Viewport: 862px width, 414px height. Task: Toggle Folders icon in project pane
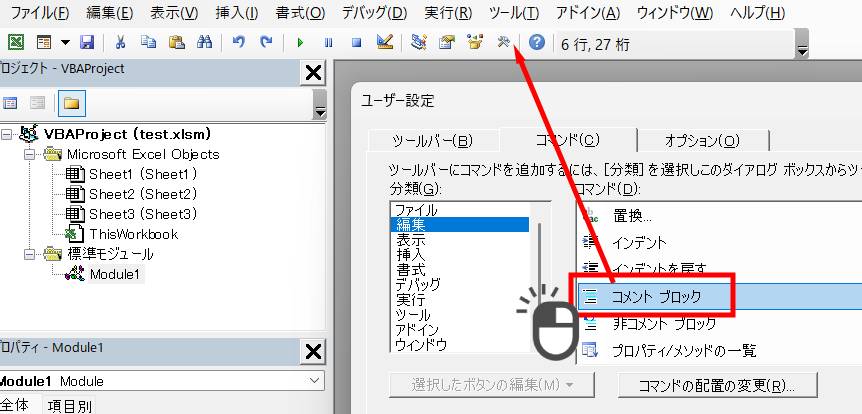[x=71, y=103]
